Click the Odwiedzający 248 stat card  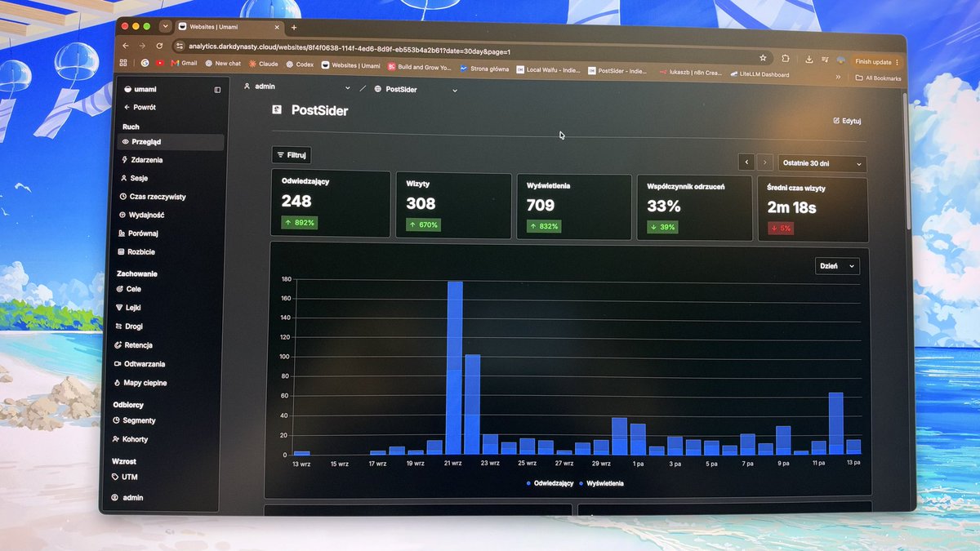point(331,202)
